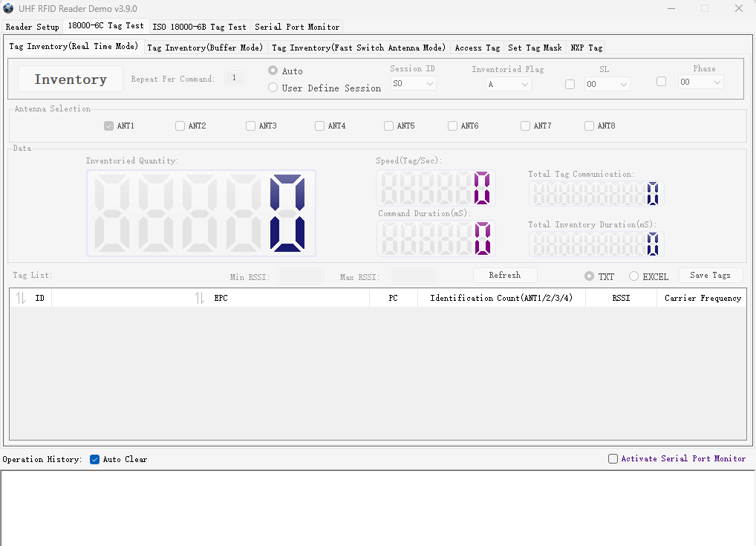This screenshot has height=546, width=756.
Task: Open the SL value dropdown
Action: click(607, 85)
